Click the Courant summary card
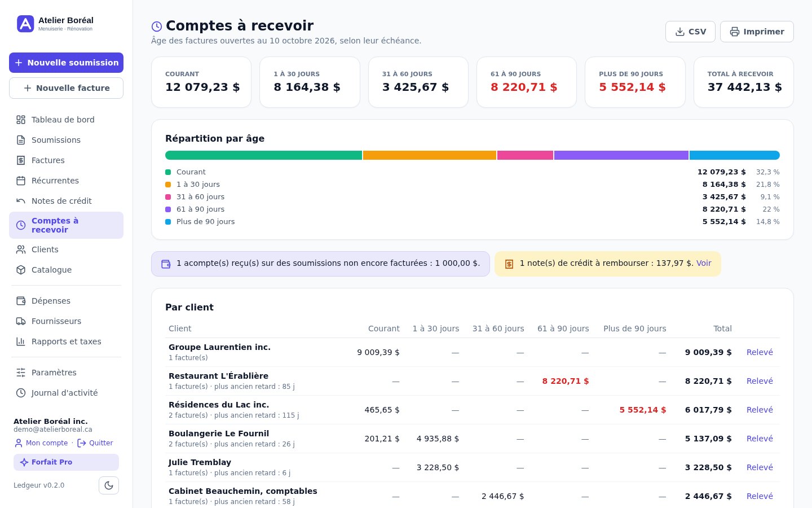This screenshot has width=812, height=508. point(201,82)
